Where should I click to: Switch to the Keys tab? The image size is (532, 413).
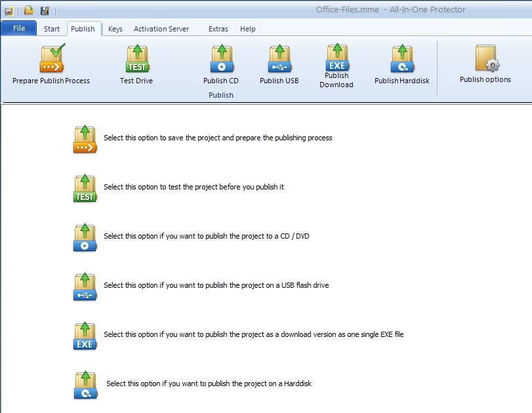(115, 29)
